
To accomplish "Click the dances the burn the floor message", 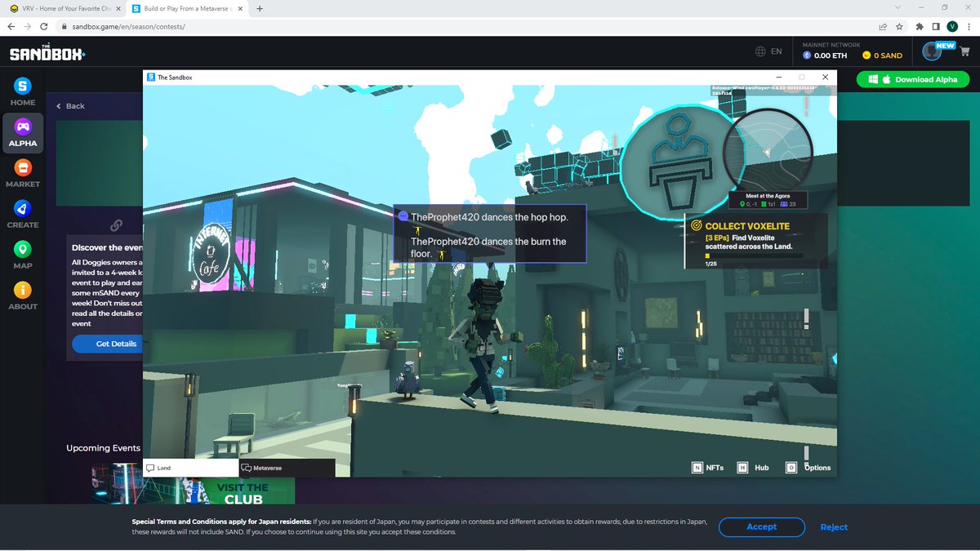I will click(x=488, y=247).
